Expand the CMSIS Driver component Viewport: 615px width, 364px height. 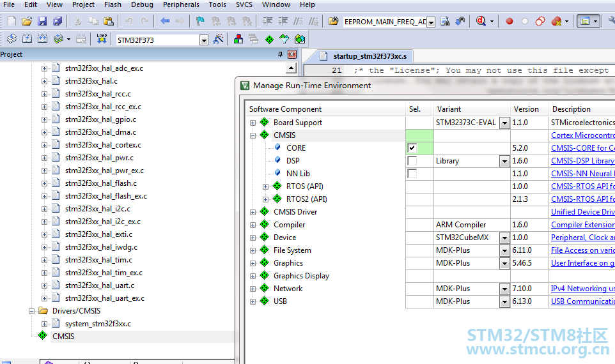253,213
